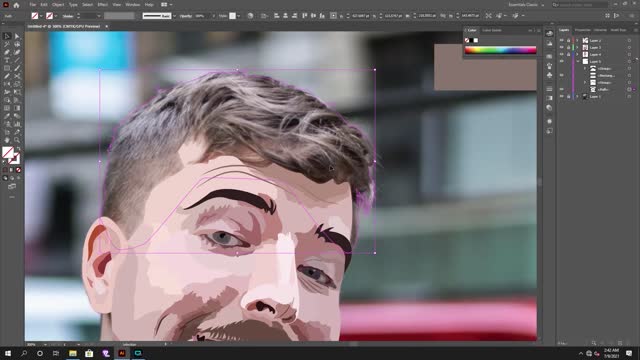
Task: Open the Essentials Classic workspace dropdown
Action: [x=526, y=5]
